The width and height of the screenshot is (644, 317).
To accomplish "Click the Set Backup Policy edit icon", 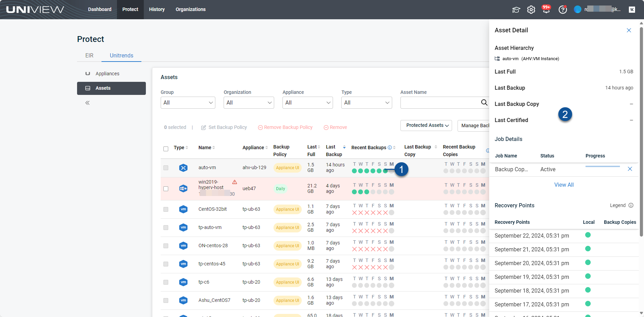I will (204, 128).
